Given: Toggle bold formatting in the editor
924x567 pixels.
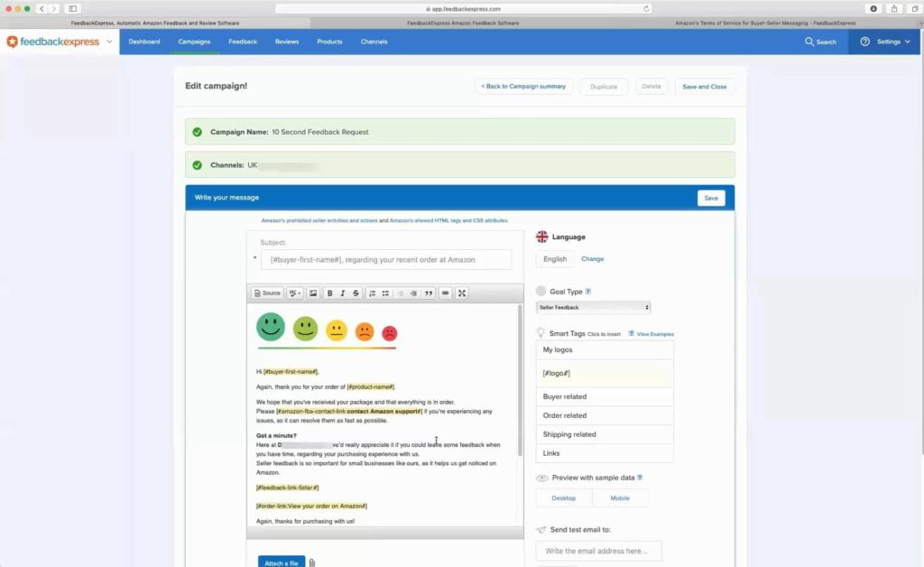Looking at the screenshot, I should point(329,293).
